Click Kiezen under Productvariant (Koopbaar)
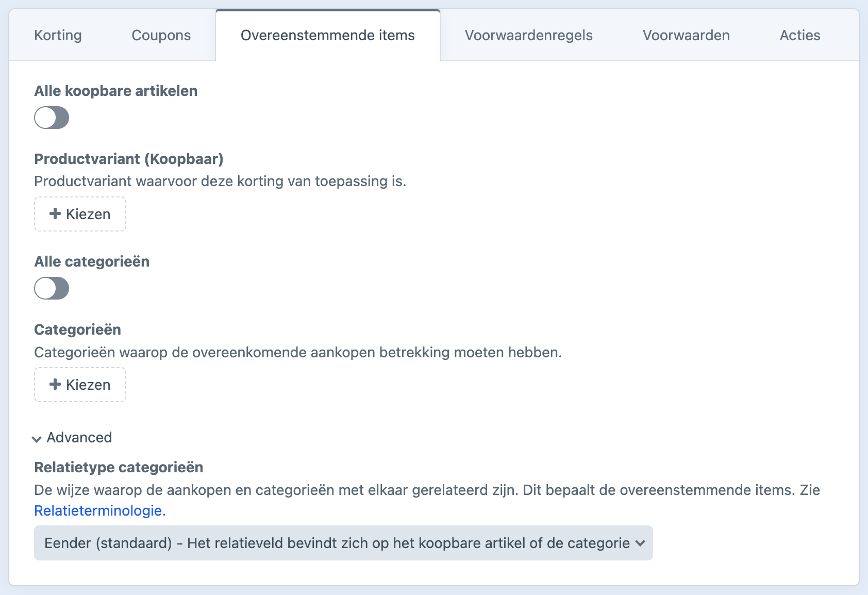The height and width of the screenshot is (595, 868). 80,214
